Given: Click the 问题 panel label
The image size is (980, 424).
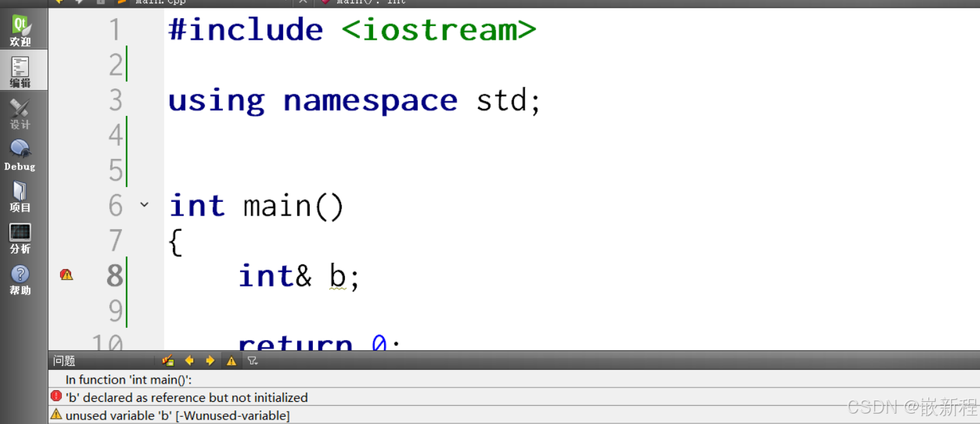Looking at the screenshot, I should pyautogui.click(x=63, y=360).
